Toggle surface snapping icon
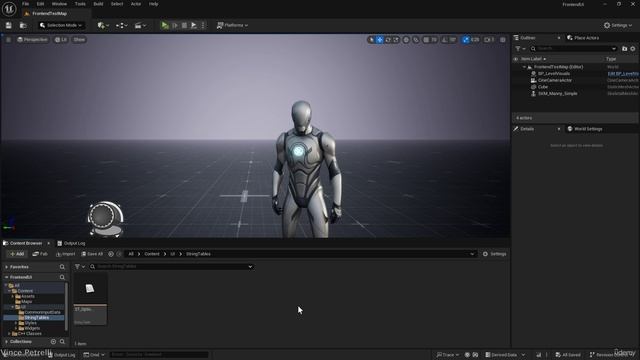Image resolution: width=640 pixels, height=360 pixels. coord(416,40)
